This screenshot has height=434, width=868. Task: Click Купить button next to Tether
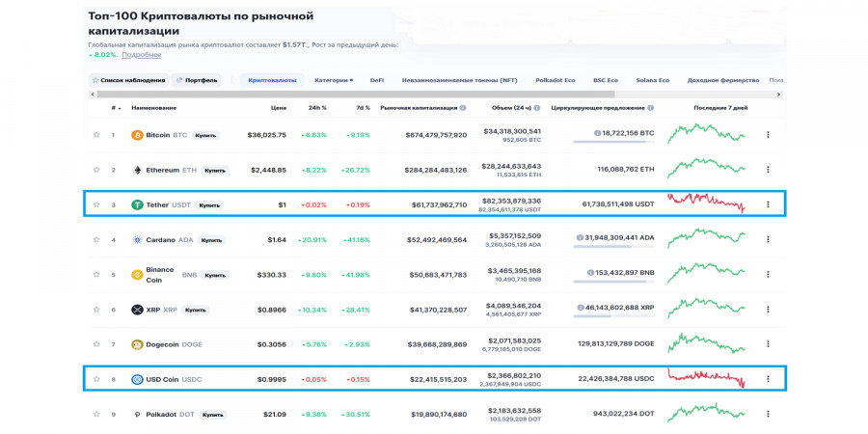coord(210,204)
